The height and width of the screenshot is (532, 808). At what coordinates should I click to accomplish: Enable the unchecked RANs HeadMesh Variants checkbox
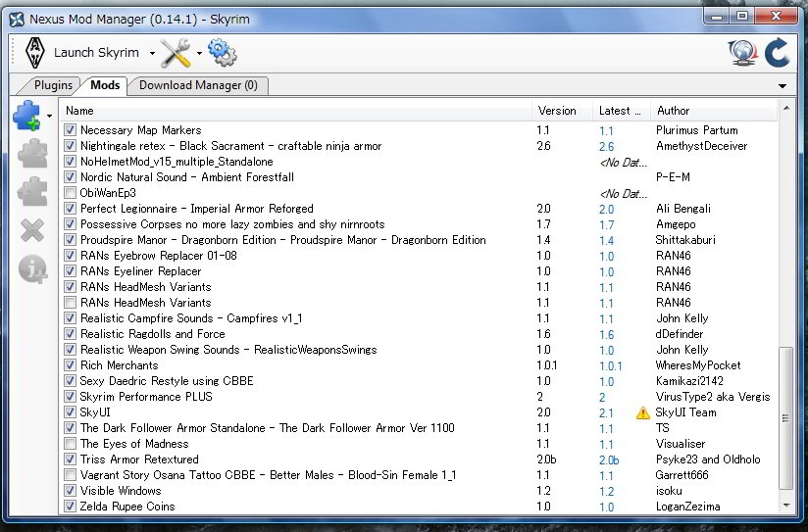70,303
